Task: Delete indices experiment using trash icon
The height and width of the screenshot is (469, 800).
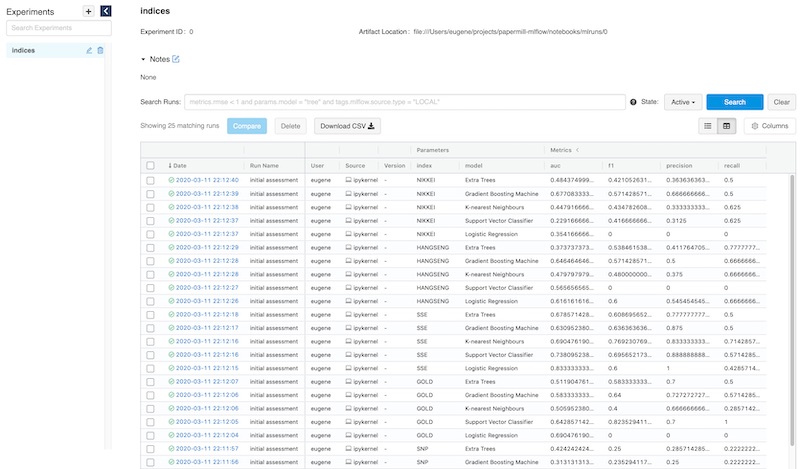Action: point(100,50)
